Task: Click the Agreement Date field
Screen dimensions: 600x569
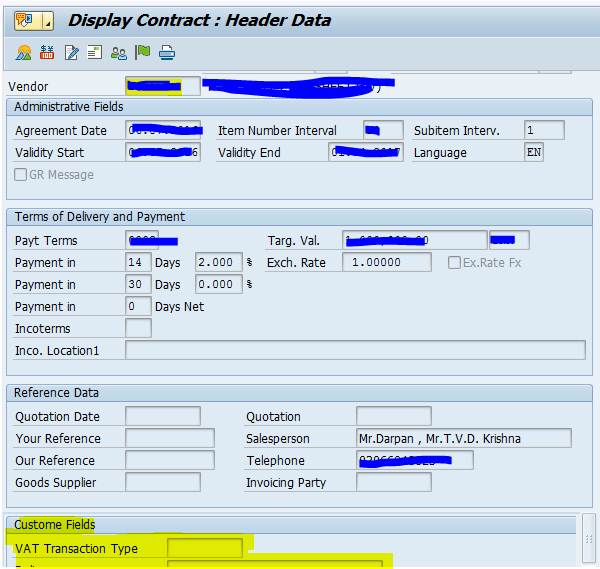Action: point(163,130)
